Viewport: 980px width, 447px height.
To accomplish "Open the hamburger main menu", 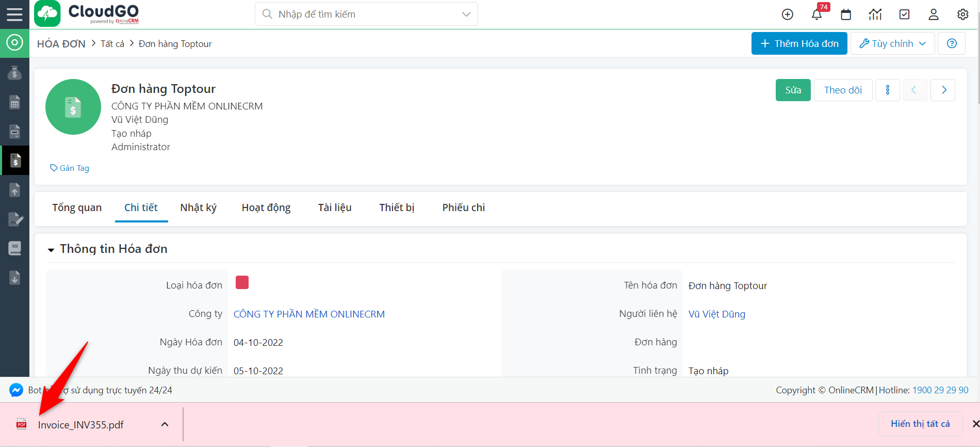I will 14,14.
